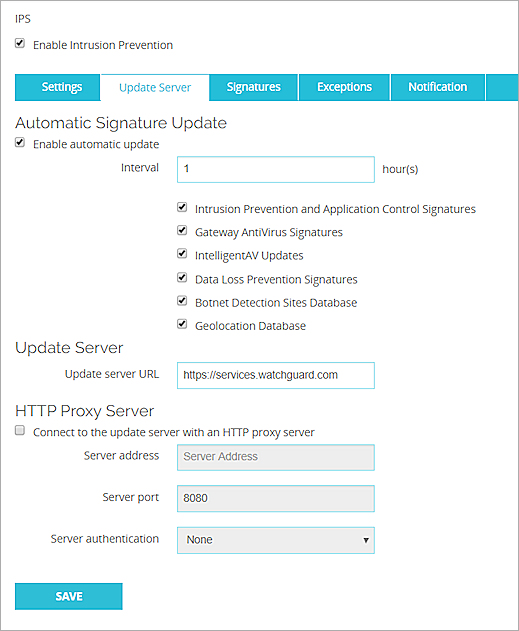The height and width of the screenshot is (631, 519).
Task: Open the Server authentication dropdown
Action: (x=276, y=540)
